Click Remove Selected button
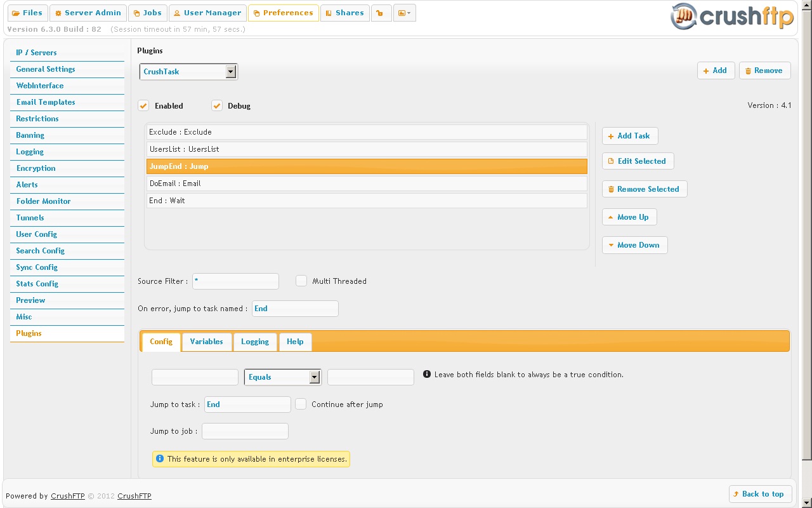The image size is (812, 508). (x=645, y=189)
